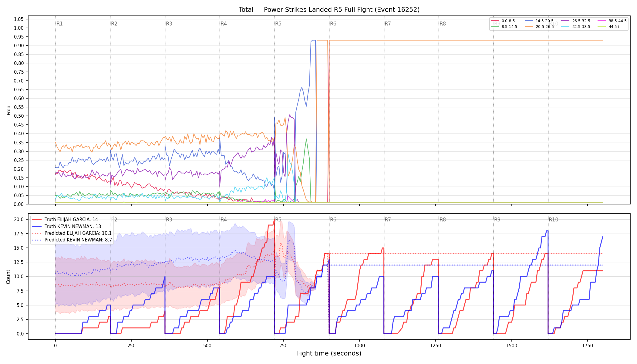Click the R6 round marker in Prob chart
The image size is (637, 364).
[x=333, y=24]
